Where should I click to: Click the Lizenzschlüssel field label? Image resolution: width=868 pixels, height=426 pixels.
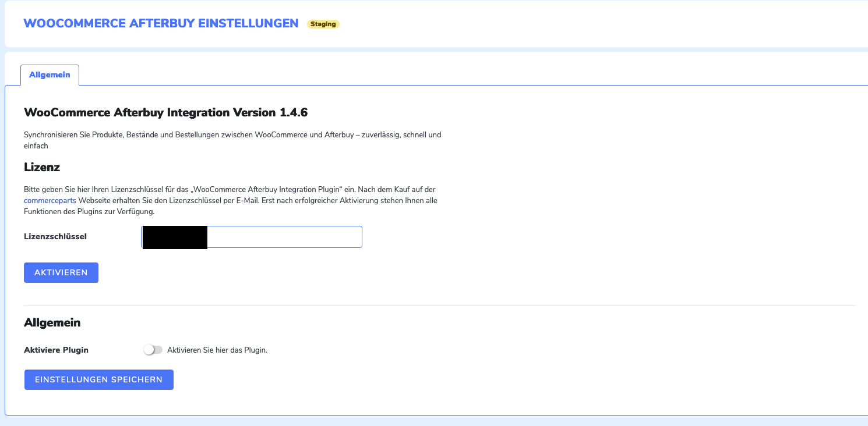pyautogui.click(x=55, y=237)
